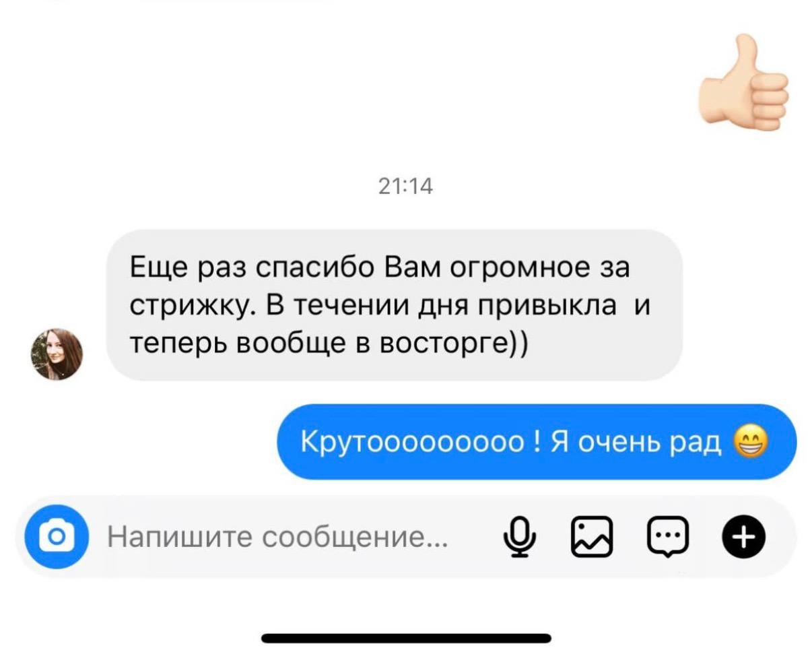The image size is (812, 648).
Task: Open the sender's round profile avatar
Action: (x=57, y=354)
